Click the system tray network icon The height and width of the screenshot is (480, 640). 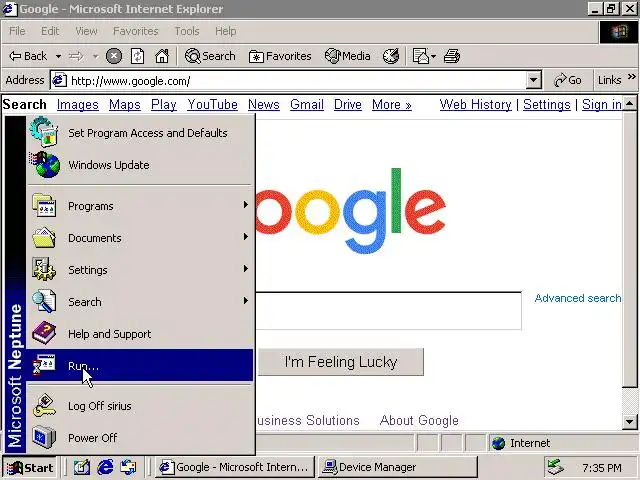point(556,467)
